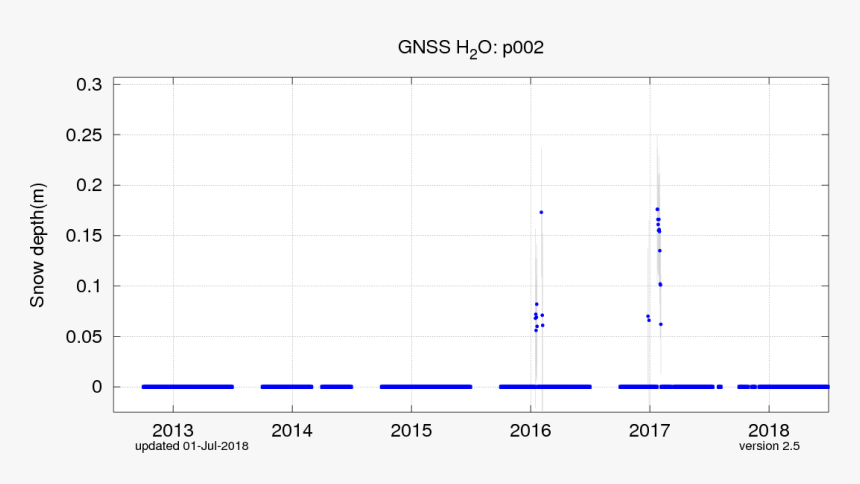Select the highest 2017 snow depth data point
The height and width of the screenshot is (484, 860).
(x=657, y=209)
